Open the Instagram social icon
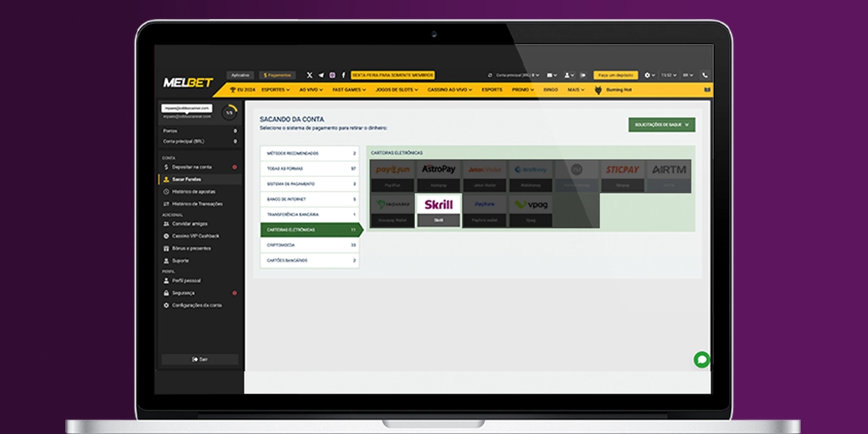This screenshot has width=868, height=434. 332,75
